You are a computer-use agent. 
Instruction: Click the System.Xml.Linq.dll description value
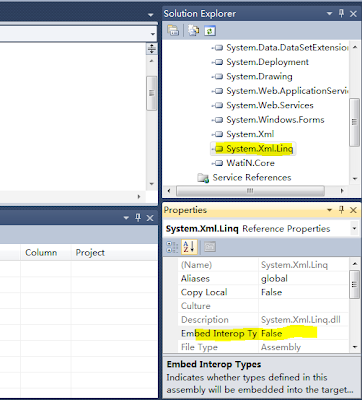click(x=301, y=320)
